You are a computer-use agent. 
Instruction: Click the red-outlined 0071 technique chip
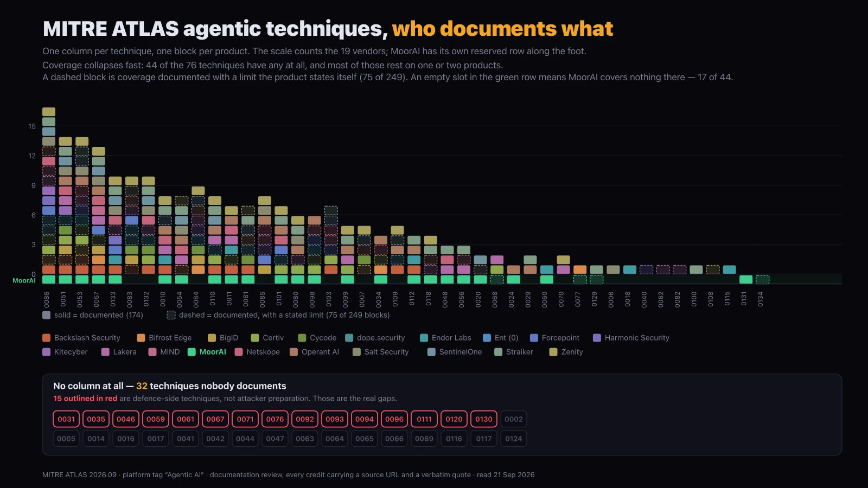245,419
